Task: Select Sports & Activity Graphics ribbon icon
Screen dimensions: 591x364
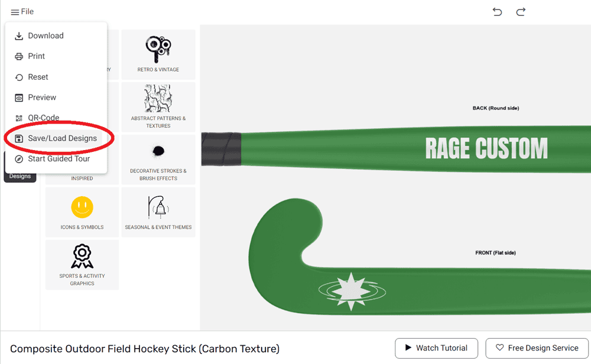Action: (x=82, y=264)
